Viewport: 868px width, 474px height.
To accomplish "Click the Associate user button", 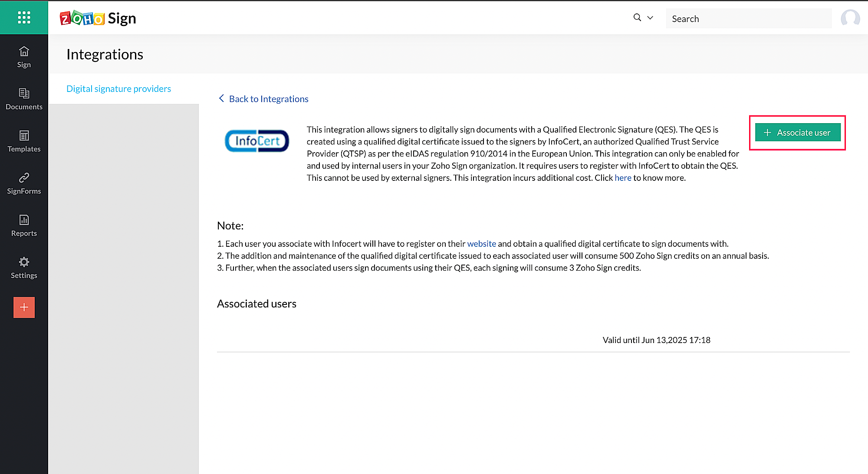I will click(x=797, y=132).
